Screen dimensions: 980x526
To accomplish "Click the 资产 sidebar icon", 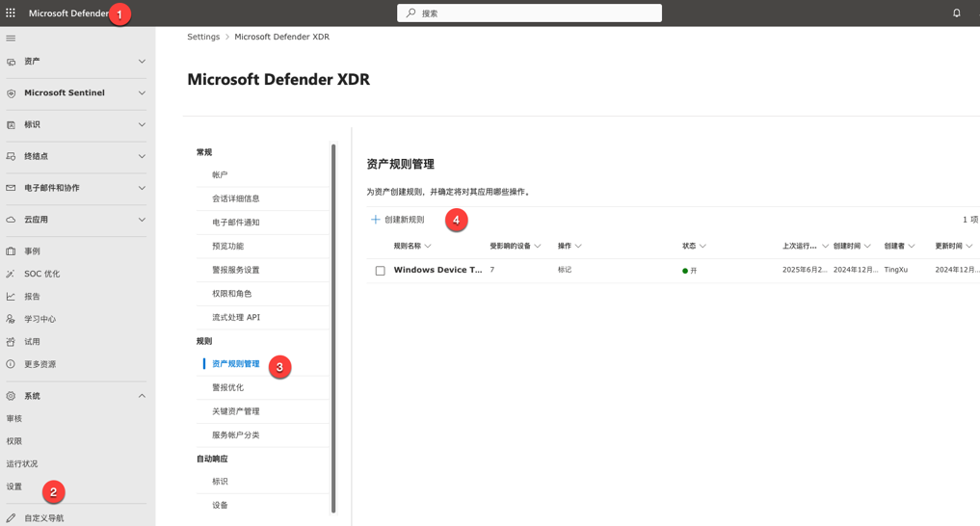I will (x=11, y=62).
